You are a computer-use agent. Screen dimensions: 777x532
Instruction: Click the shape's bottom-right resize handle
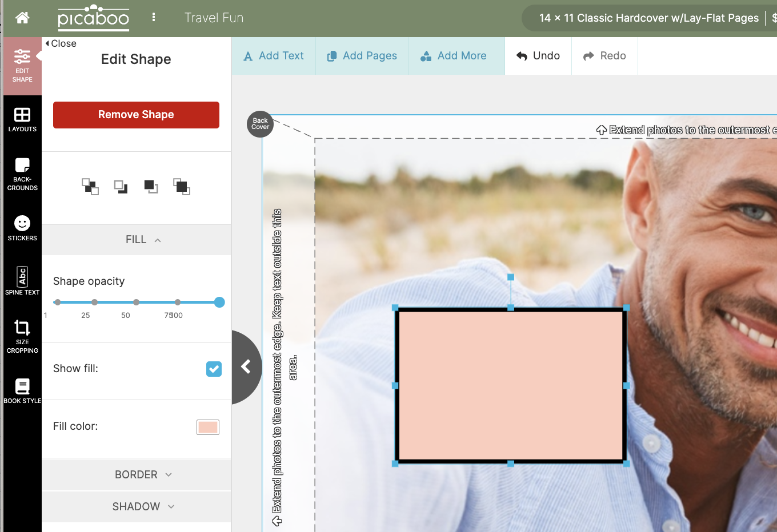tap(626, 464)
